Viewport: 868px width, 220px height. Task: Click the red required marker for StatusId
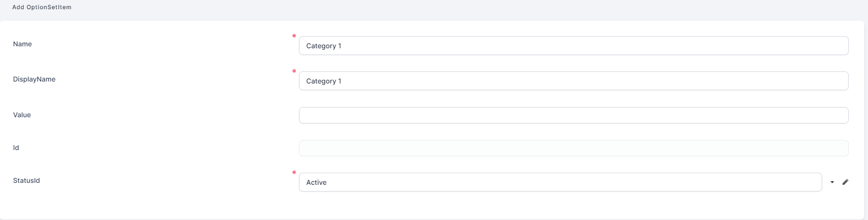click(294, 172)
